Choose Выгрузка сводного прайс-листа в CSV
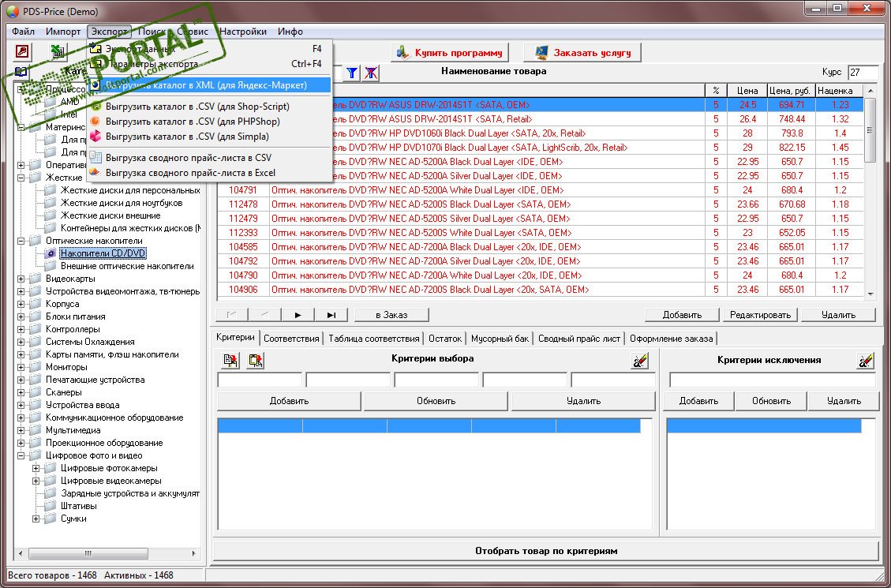The image size is (891, 588). (x=209, y=157)
